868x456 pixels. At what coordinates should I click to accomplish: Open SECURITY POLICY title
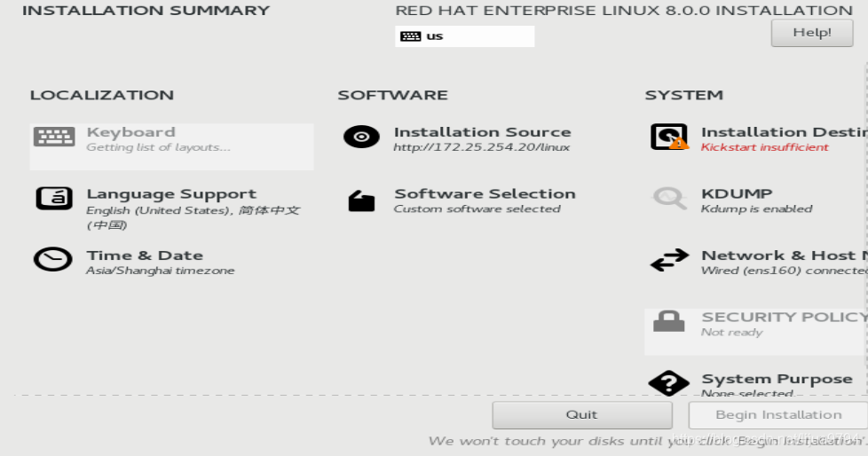coord(785,317)
